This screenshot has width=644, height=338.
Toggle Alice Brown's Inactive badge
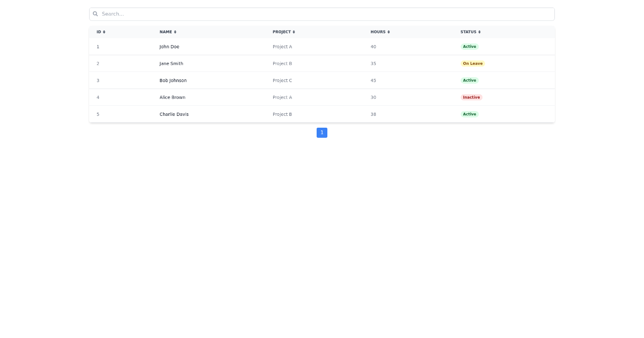pyautogui.click(x=471, y=97)
